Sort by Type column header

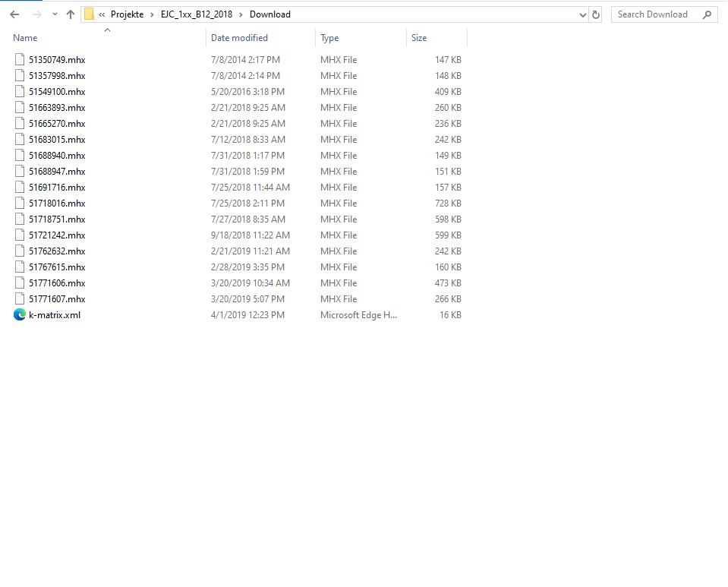(x=329, y=38)
